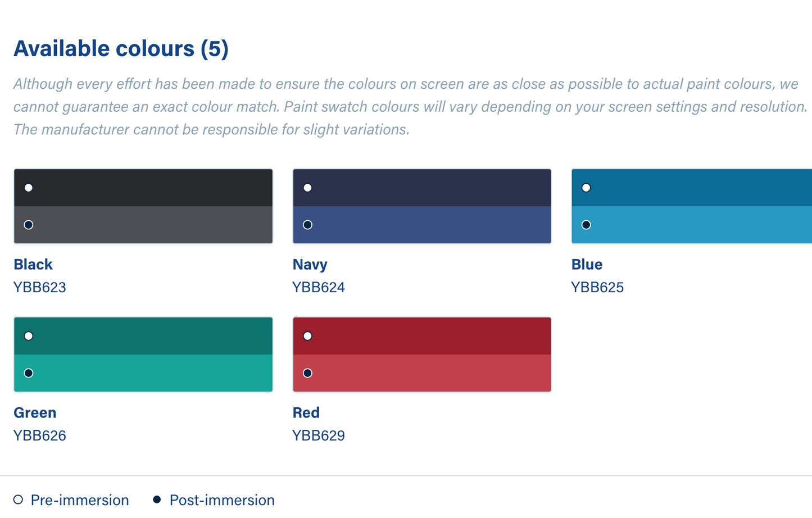Image resolution: width=812 pixels, height=518 pixels.
Task: Click the YBB629 Red product code
Action: tap(319, 435)
